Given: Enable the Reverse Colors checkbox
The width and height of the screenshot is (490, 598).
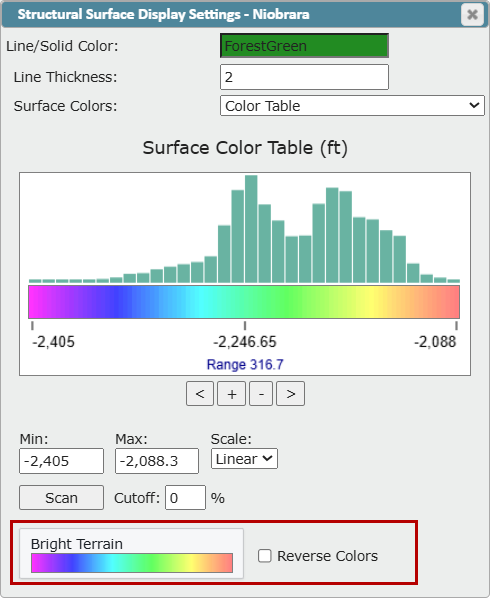Looking at the screenshot, I should coord(264,556).
